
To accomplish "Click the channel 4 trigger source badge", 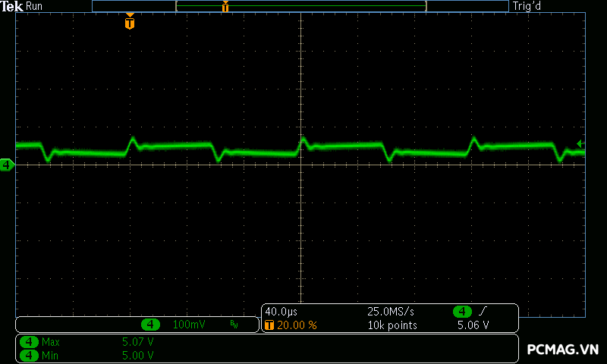I will point(462,312).
